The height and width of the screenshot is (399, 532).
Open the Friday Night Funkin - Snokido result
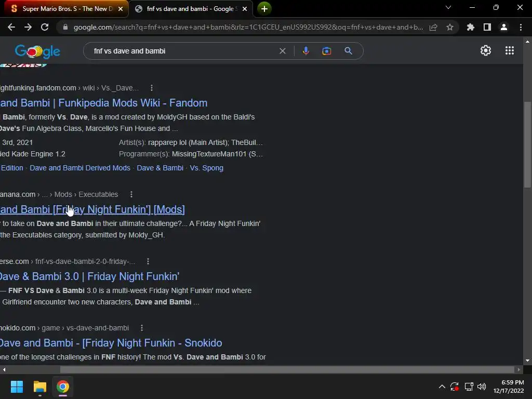tap(111, 343)
